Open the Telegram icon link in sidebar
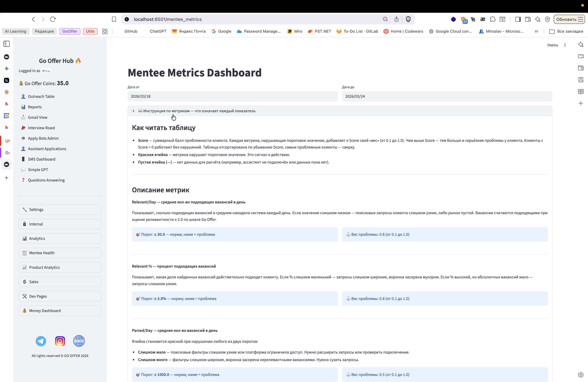Image resolution: width=588 pixels, height=382 pixels. click(x=41, y=341)
